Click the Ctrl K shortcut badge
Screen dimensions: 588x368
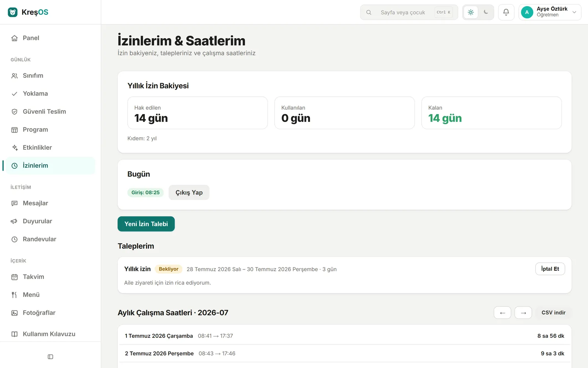444,12
